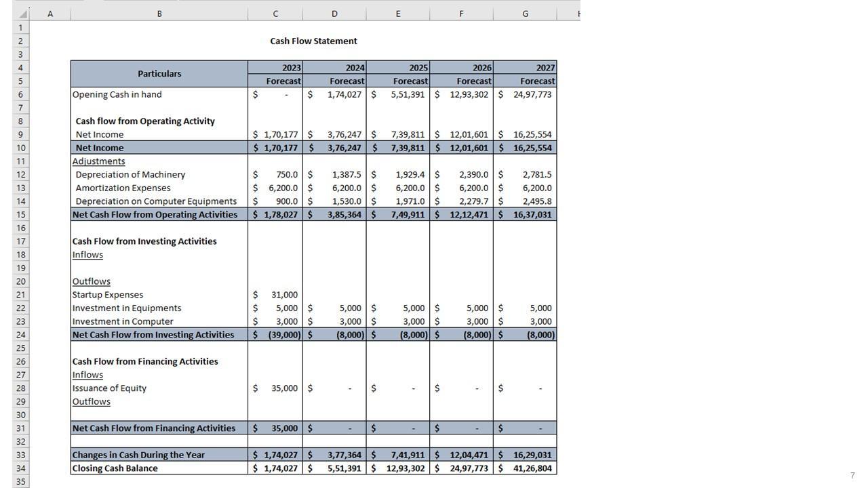Click the "Closing Cash Balance" label
868x488 pixels.
tap(115, 468)
